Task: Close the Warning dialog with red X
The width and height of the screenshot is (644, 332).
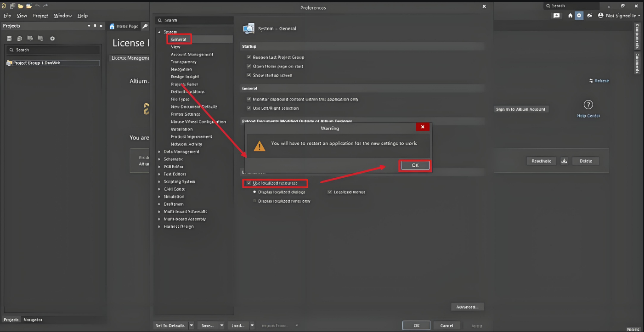Action: [x=423, y=127]
